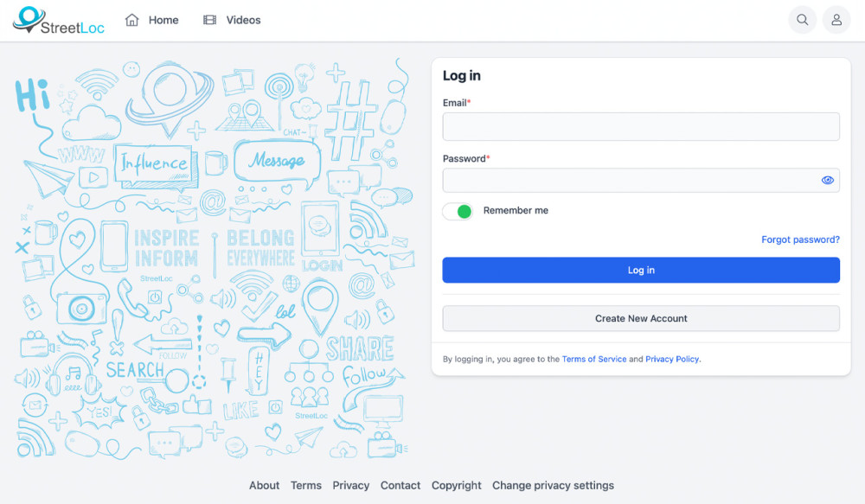Open the Forgot password link
This screenshot has width=865, height=504.
pyautogui.click(x=800, y=239)
